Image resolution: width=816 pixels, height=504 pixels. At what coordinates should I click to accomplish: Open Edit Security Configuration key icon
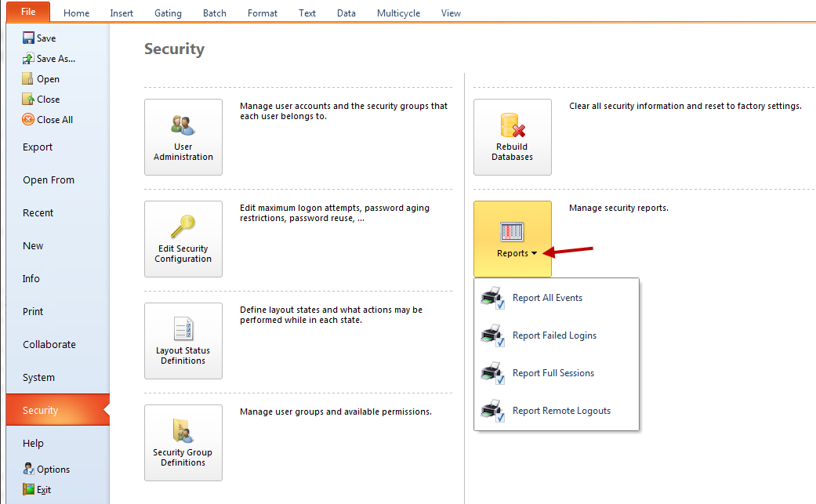tap(183, 227)
